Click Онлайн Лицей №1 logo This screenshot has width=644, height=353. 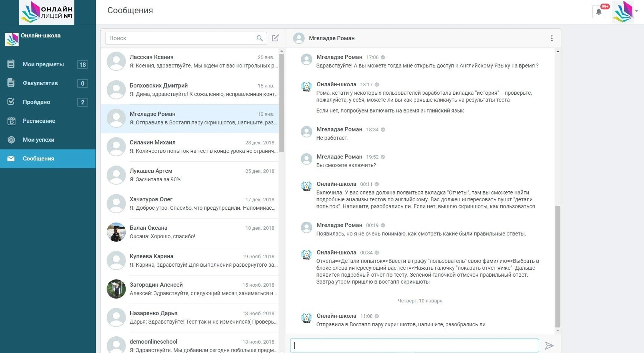coord(47,12)
